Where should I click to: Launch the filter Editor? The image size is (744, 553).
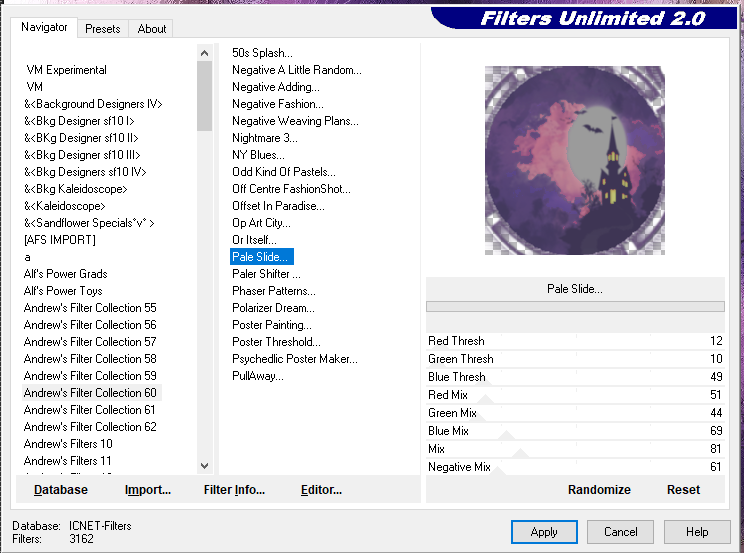321,490
